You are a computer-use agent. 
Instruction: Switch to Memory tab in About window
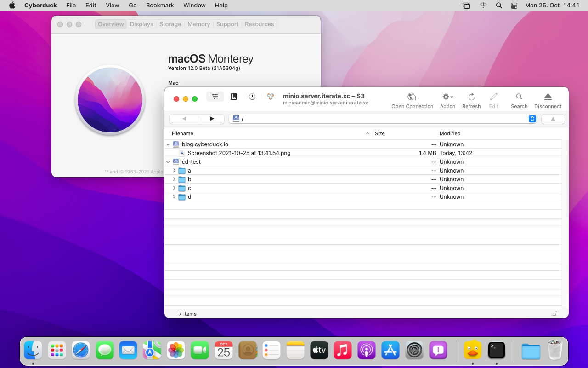199,24
